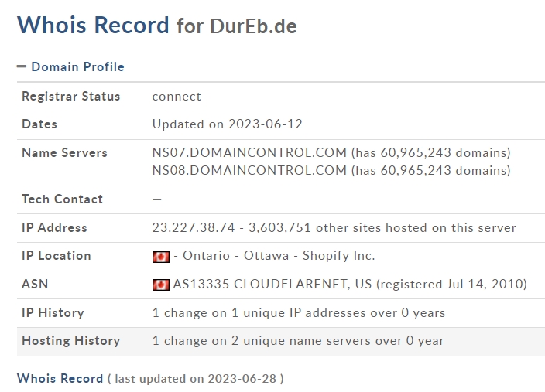This screenshot has width=545, height=392.
Task: Click the Domain Profile section heading
Action: [x=77, y=66]
